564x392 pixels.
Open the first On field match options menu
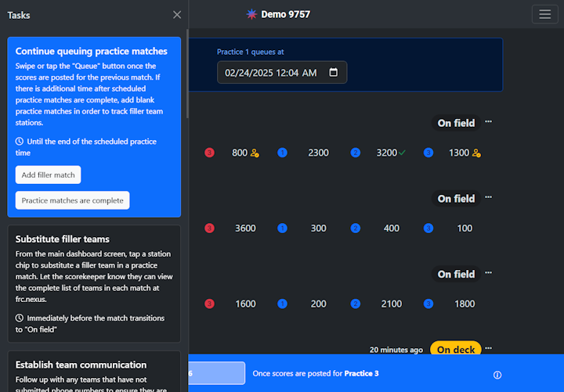pos(489,122)
